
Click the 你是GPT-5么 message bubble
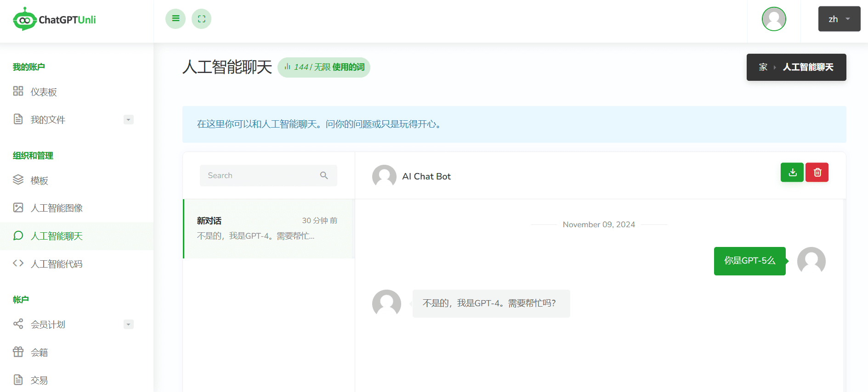(x=750, y=261)
